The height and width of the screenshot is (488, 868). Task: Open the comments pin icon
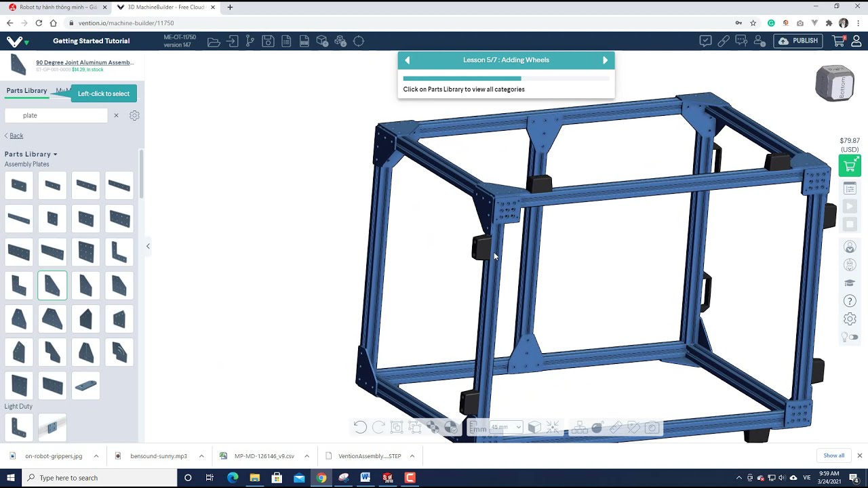pos(741,41)
